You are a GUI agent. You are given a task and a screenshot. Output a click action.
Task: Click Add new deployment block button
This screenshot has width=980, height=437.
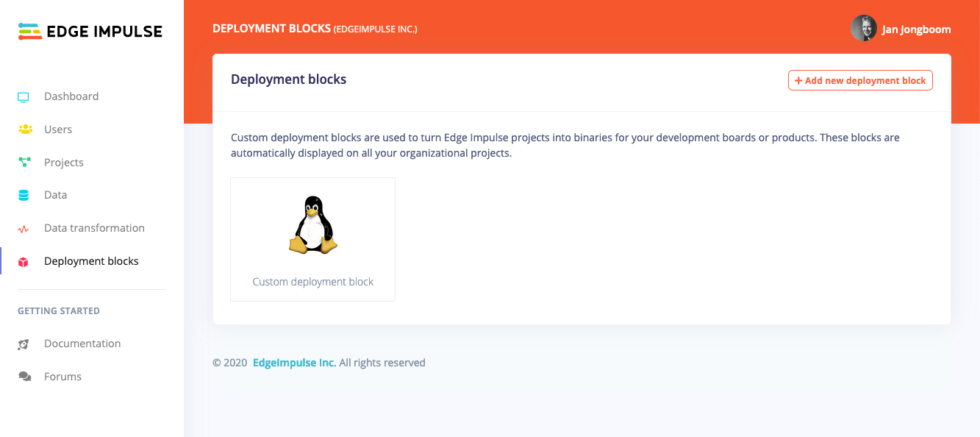tap(860, 80)
